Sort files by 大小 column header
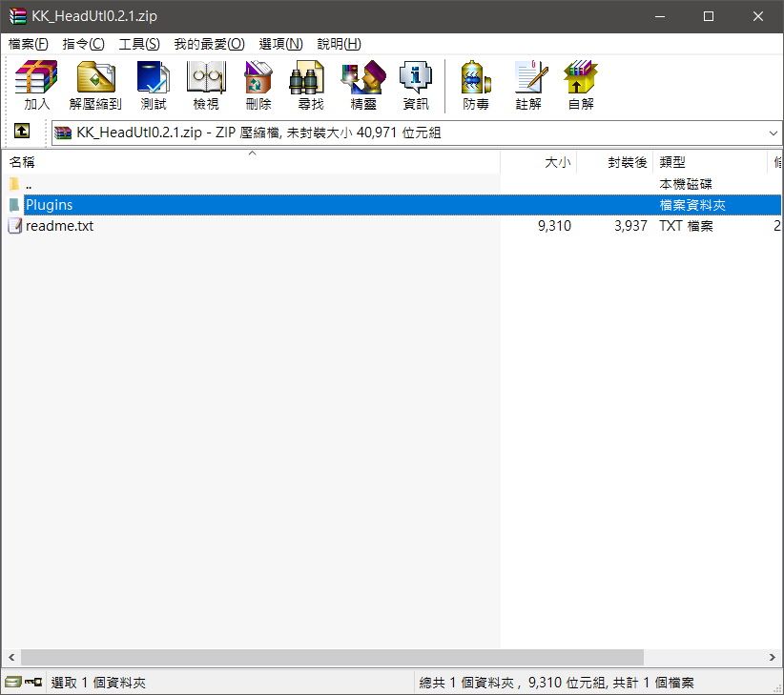The image size is (784, 695). tap(557, 162)
